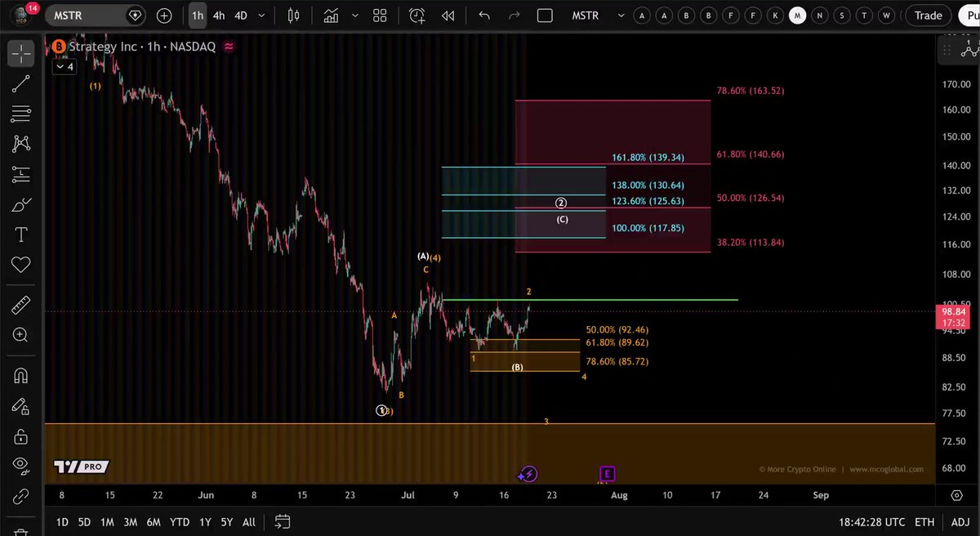The image size is (980, 536).
Task: Expand the indicators favorites dropdown arrow
Action: [x=355, y=16]
